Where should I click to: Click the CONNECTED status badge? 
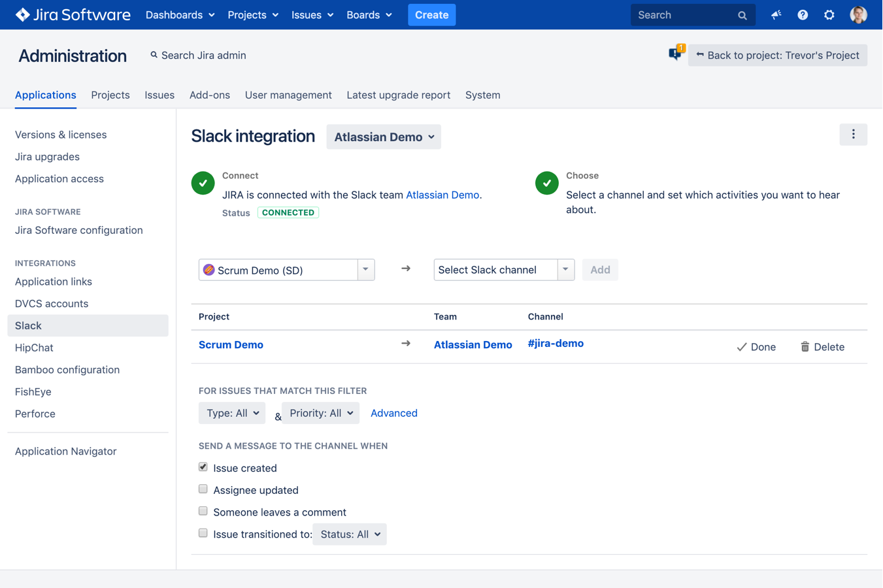coord(288,212)
